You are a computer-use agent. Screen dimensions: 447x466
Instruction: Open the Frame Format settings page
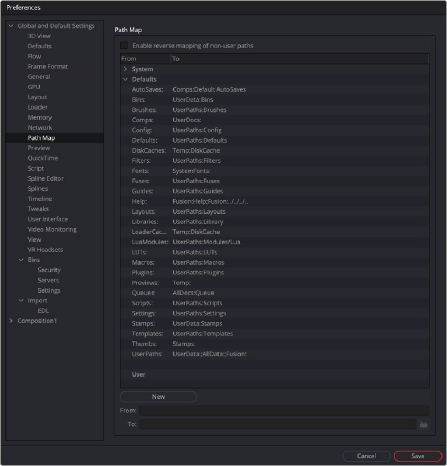click(x=48, y=66)
